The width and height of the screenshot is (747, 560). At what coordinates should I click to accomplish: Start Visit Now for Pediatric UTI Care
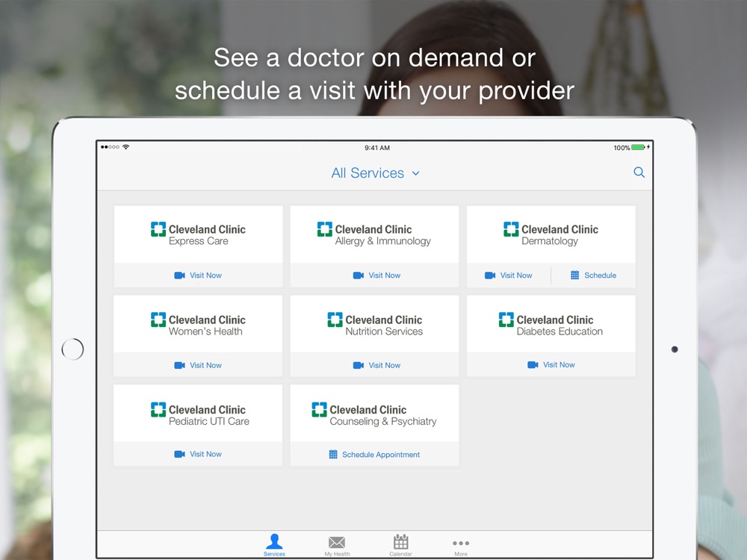click(206, 454)
